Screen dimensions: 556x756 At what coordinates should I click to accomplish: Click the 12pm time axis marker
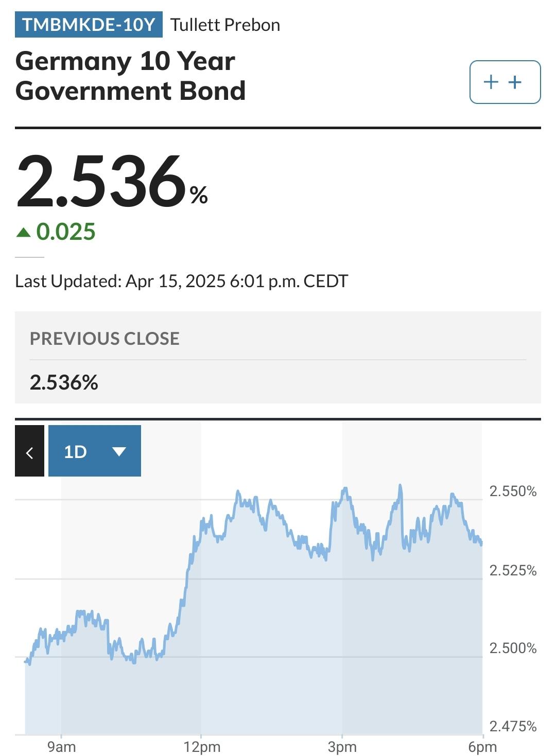point(202,747)
